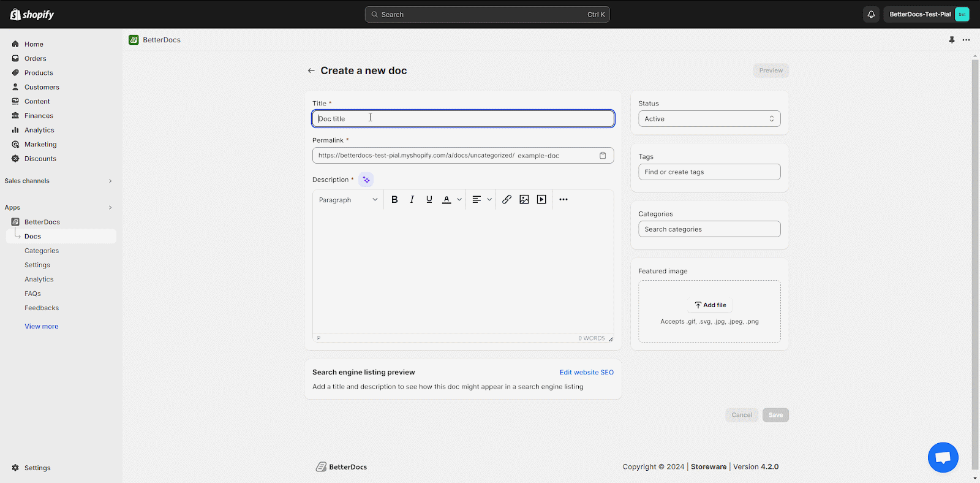Viewport: 980px width, 483px height.
Task: Expand the Apps section
Action: pos(110,208)
